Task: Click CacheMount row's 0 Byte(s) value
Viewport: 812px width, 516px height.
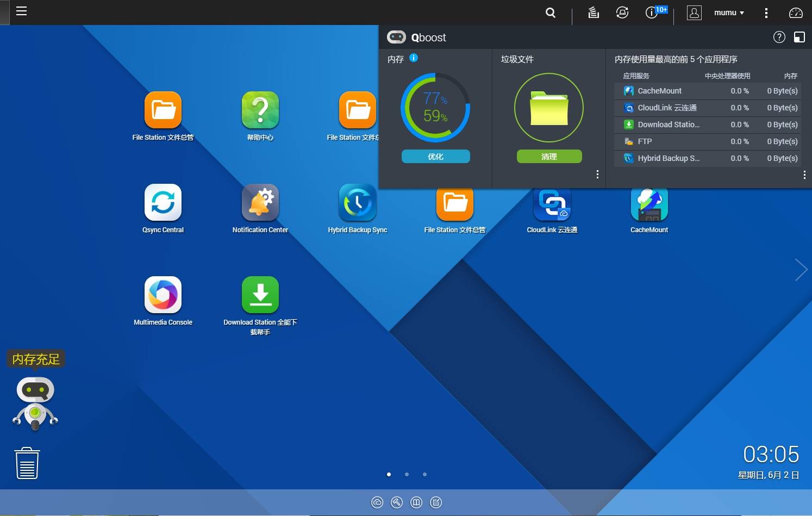Action: (783, 91)
